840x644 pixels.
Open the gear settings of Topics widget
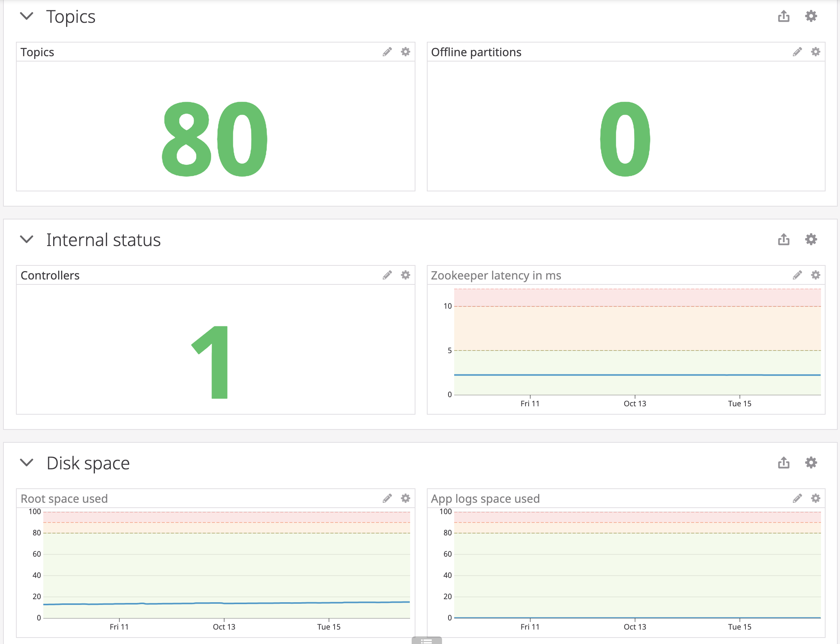pos(406,52)
